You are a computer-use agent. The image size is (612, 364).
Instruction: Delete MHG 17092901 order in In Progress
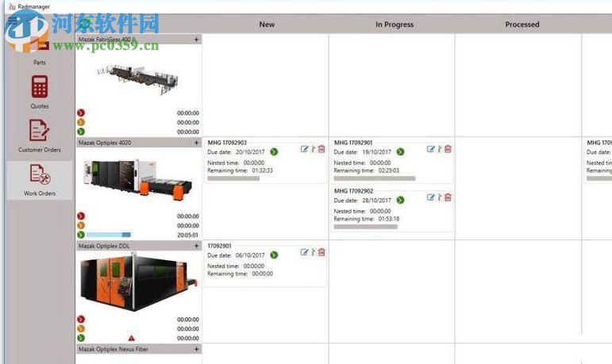(448, 149)
